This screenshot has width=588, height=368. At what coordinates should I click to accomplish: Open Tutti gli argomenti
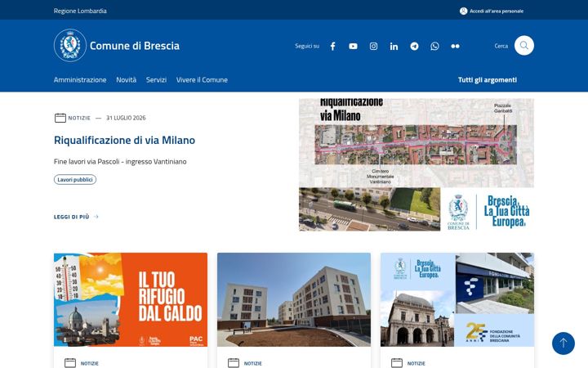(487, 79)
